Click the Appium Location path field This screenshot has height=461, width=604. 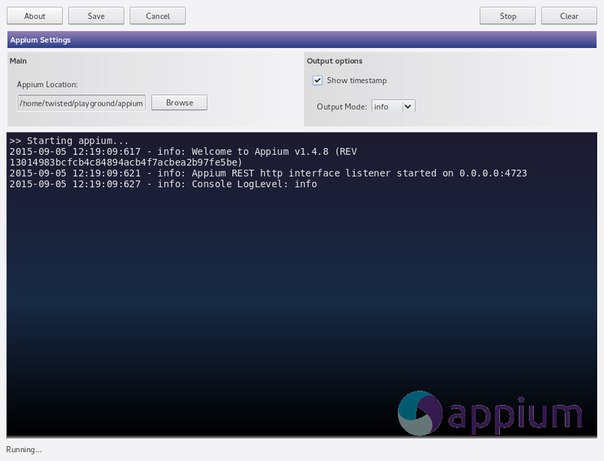pos(81,103)
